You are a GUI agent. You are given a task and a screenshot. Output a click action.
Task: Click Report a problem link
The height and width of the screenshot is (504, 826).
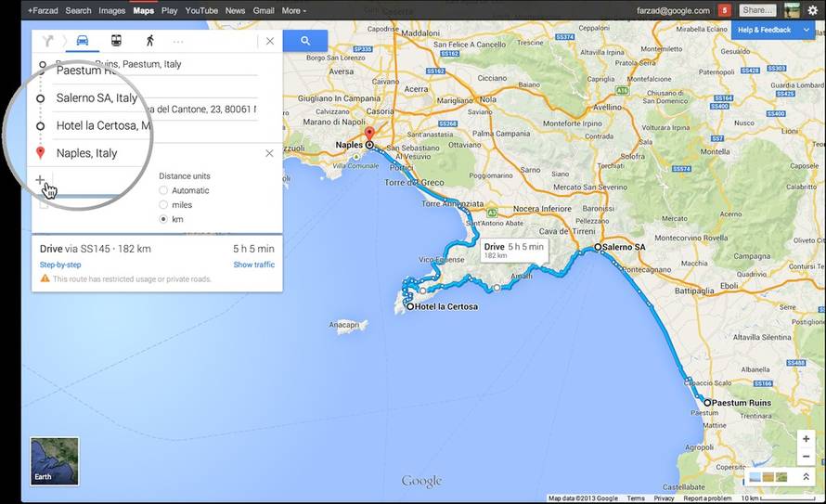(707, 498)
